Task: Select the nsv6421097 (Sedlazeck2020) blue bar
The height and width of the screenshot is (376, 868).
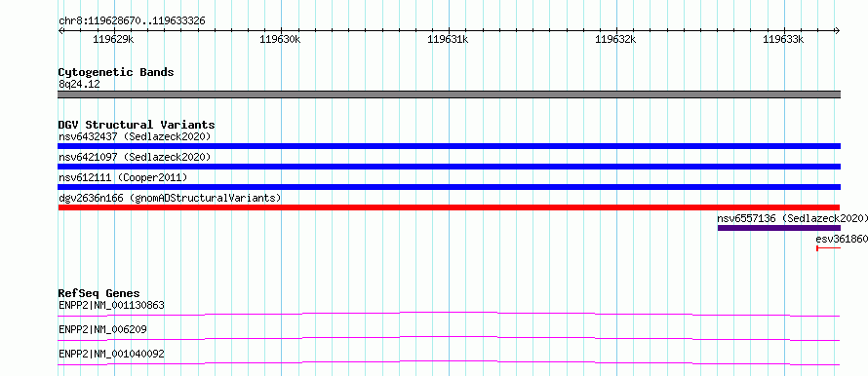Action: (449, 167)
